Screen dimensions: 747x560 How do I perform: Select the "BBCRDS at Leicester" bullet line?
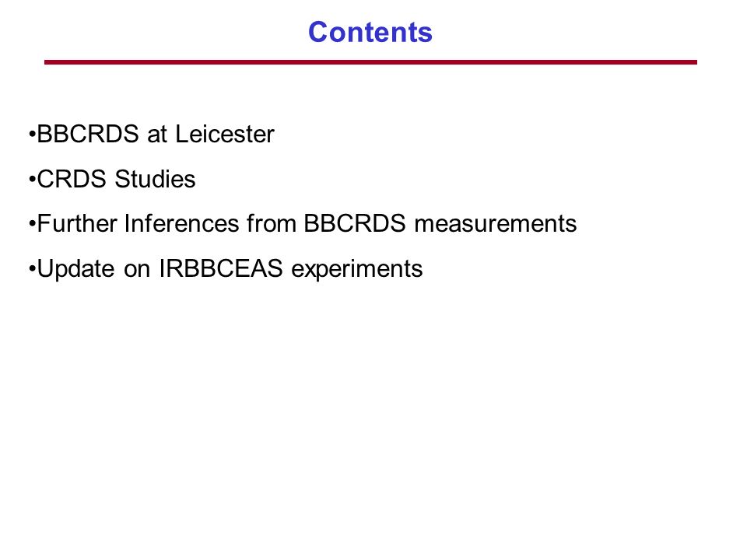[x=152, y=134]
